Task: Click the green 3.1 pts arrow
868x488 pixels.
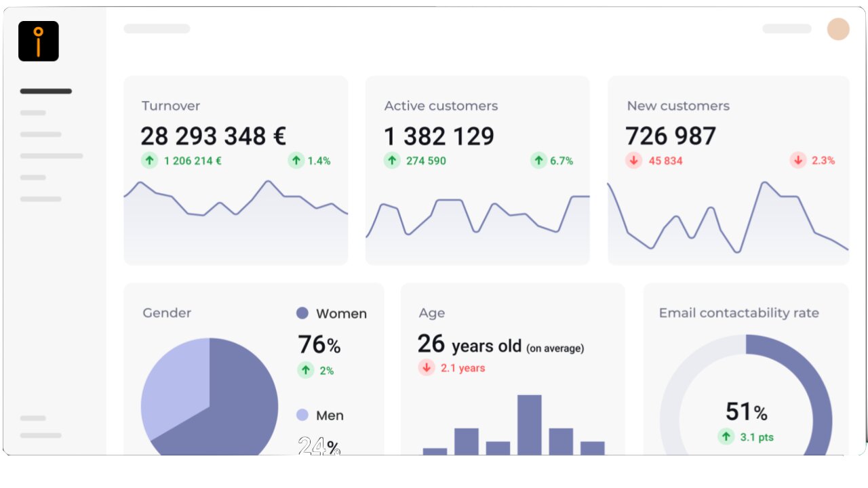Action: 726,437
